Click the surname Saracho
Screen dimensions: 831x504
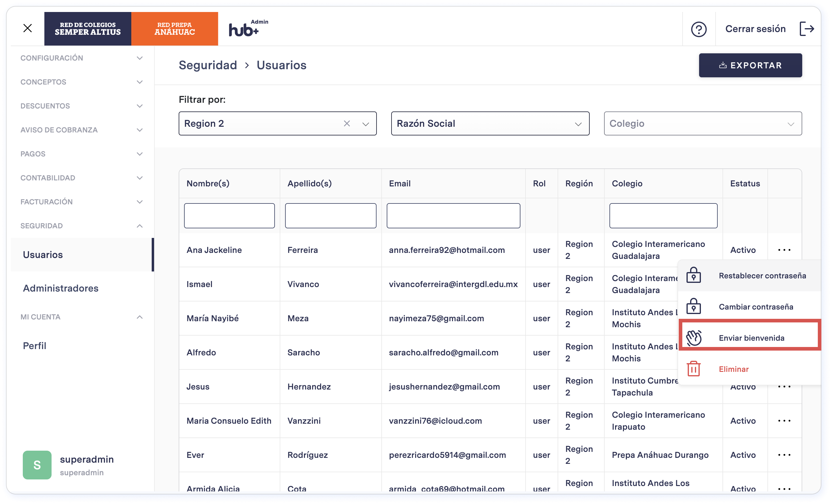pyautogui.click(x=303, y=352)
